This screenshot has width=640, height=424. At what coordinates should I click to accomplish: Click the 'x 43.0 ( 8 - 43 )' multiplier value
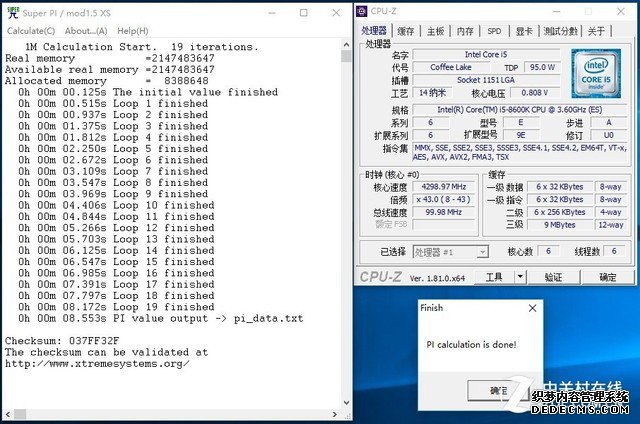point(444,199)
